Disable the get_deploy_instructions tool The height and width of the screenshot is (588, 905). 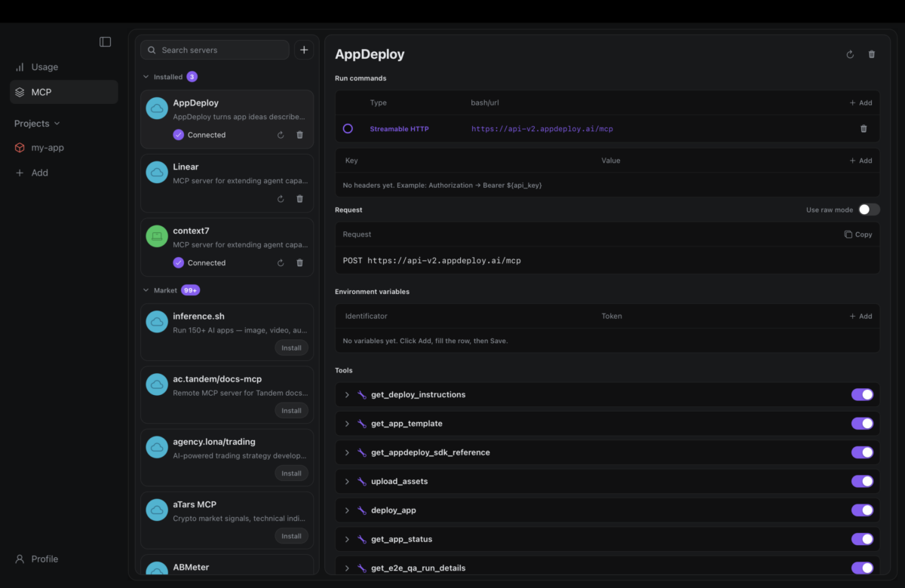(863, 395)
